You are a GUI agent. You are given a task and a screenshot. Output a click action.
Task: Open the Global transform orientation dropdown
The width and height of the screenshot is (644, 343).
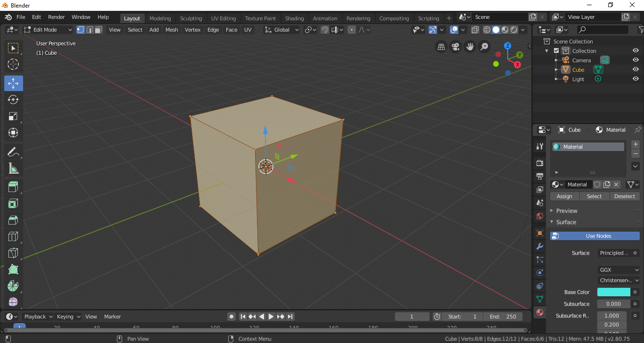(x=281, y=29)
